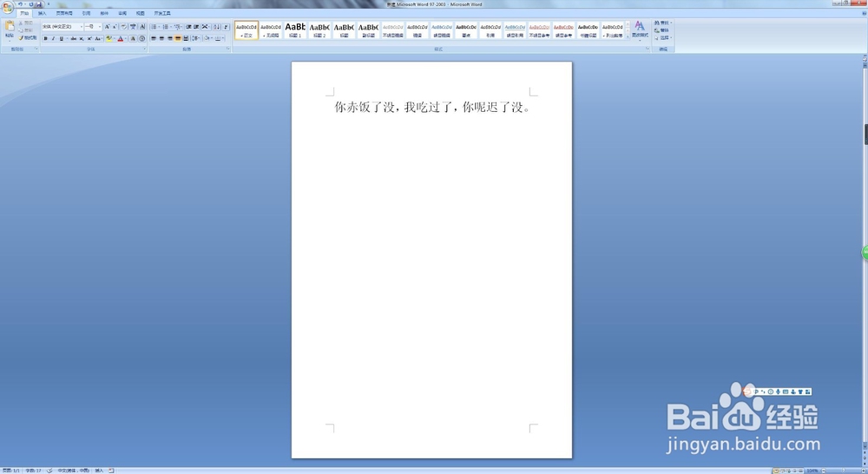Screen dimensions: 868x474
Task: Click the Format Painter brush icon
Action: click(21, 37)
